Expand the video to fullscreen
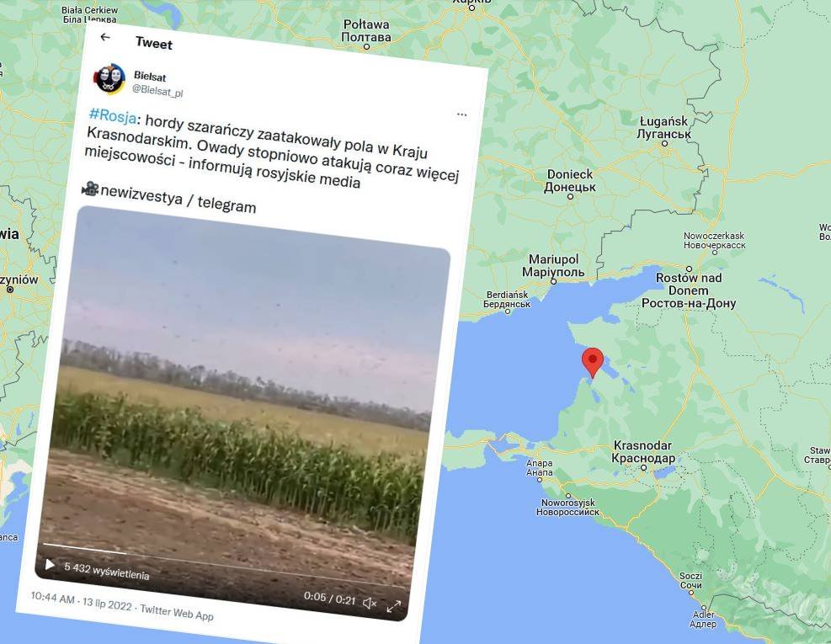 tap(394, 606)
